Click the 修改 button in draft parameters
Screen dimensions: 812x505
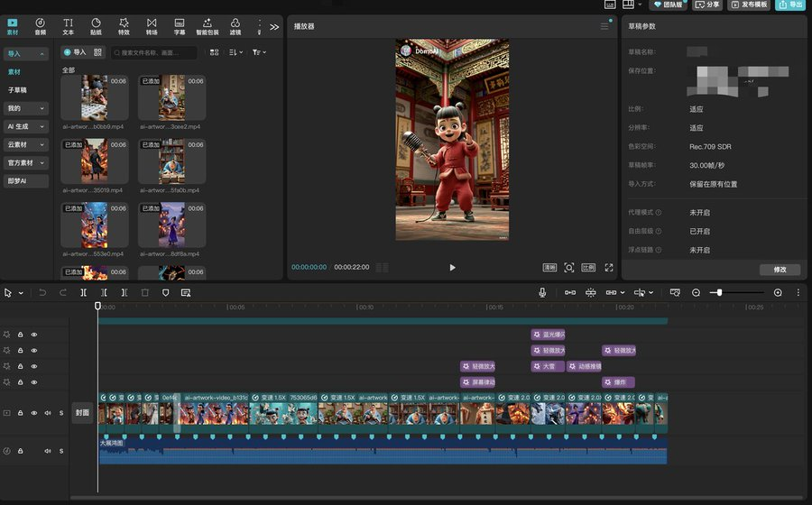pos(780,270)
